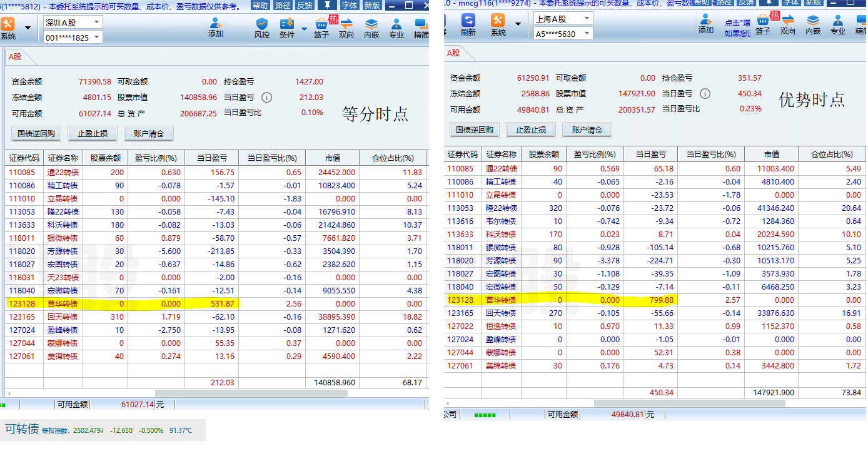Click 添加 add account icon in left window
The width and height of the screenshot is (868, 451).
pyautogui.click(x=216, y=27)
